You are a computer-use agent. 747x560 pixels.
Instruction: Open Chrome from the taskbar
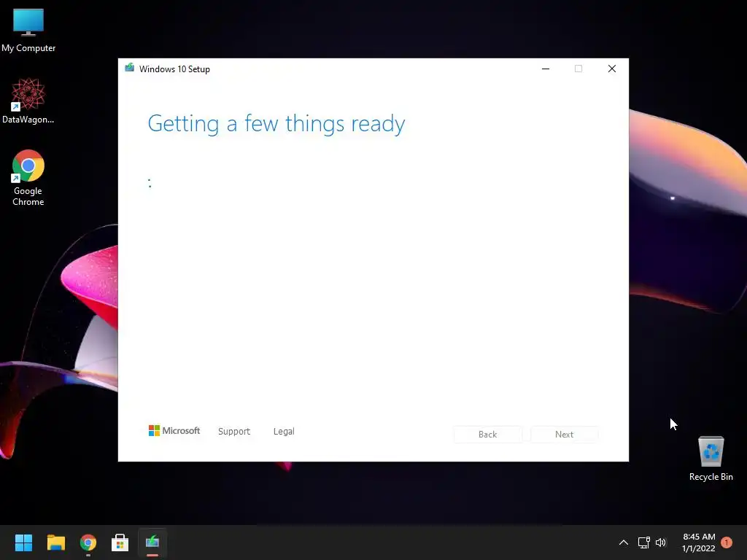88,542
